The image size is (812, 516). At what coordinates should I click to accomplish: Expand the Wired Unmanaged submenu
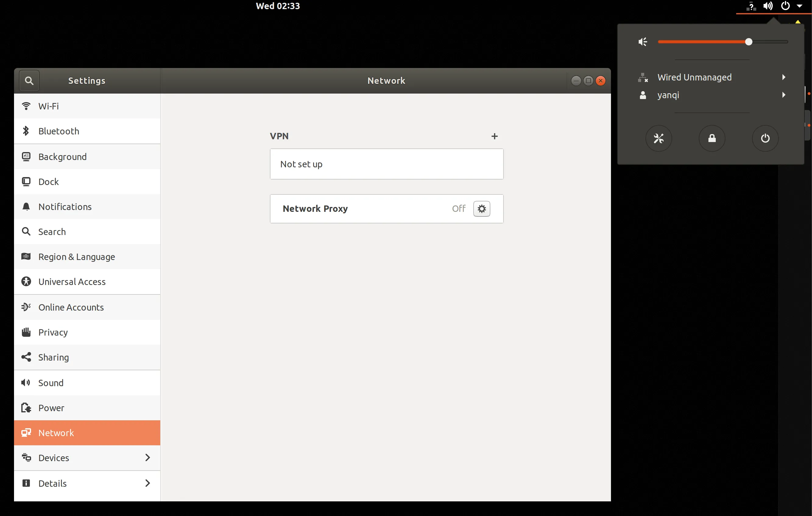(784, 77)
